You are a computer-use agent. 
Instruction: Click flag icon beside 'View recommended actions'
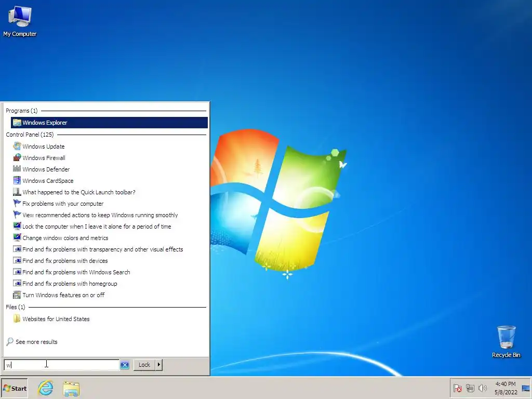17,215
